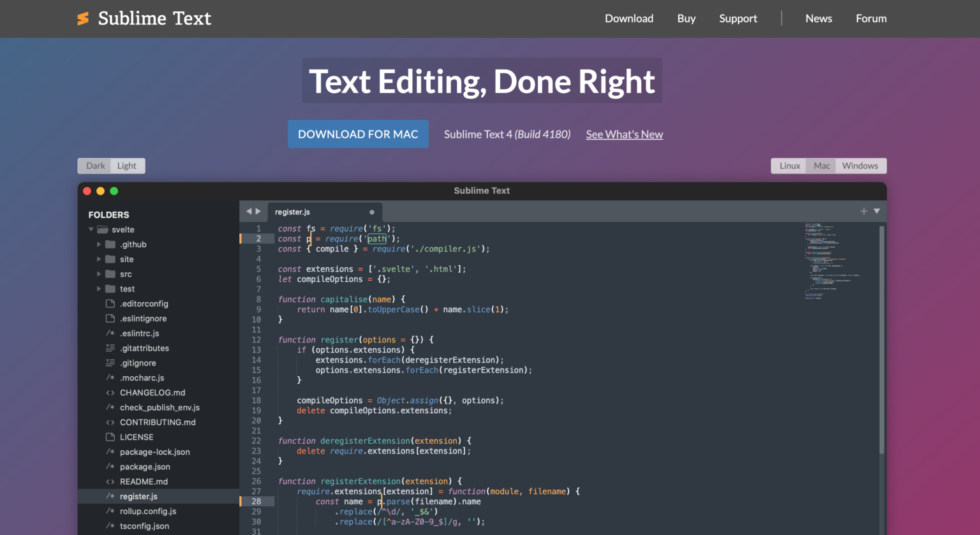Image resolution: width=980 pixels, height=535 pixels.
Task: Select the Linux platform option
Action: coord(789,165)
